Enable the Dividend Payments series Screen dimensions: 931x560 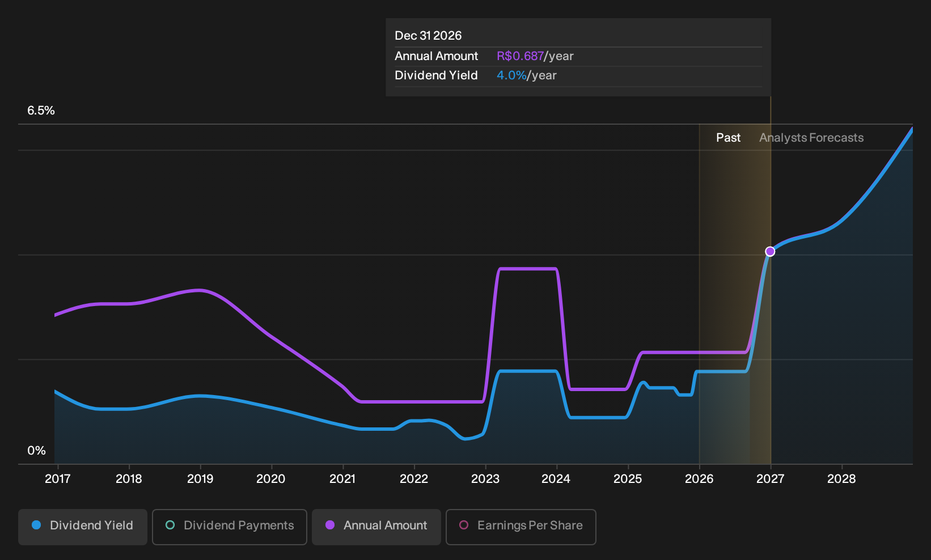pos(230,527)
